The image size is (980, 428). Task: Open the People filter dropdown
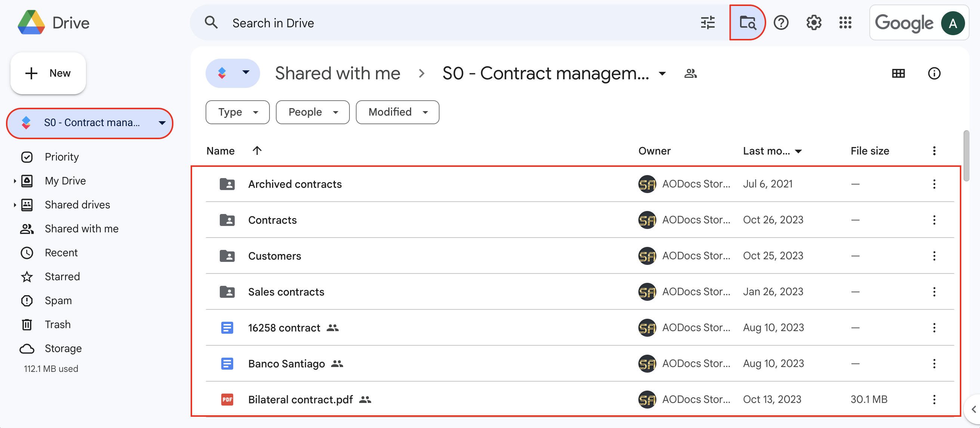(x=312, y=112)
